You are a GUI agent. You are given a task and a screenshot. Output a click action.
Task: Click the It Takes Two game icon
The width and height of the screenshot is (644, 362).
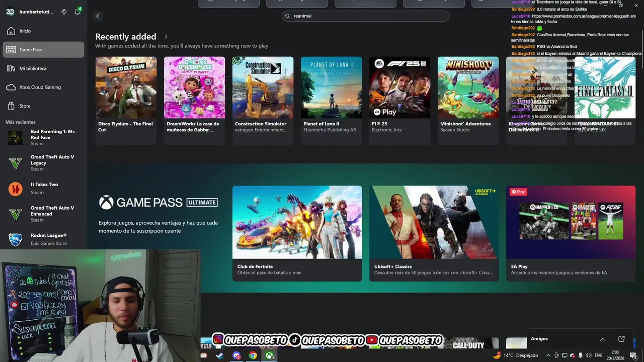pos(15,189)
